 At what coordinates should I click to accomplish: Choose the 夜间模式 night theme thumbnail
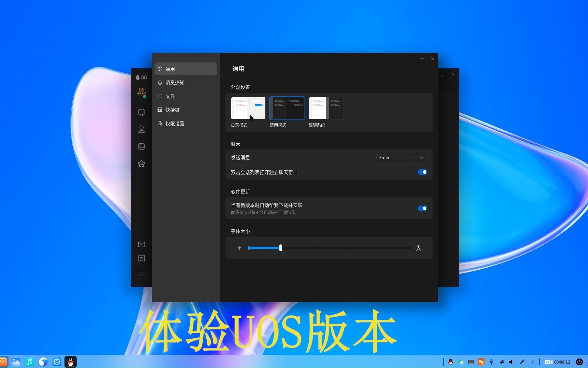[x=287, y=108]
